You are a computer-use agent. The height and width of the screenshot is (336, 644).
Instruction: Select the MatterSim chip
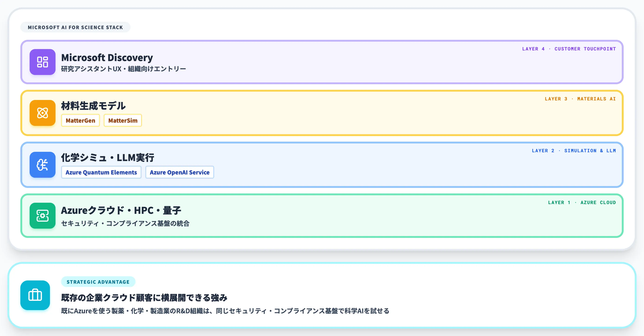pyautogui.click(x=123, y=121)
